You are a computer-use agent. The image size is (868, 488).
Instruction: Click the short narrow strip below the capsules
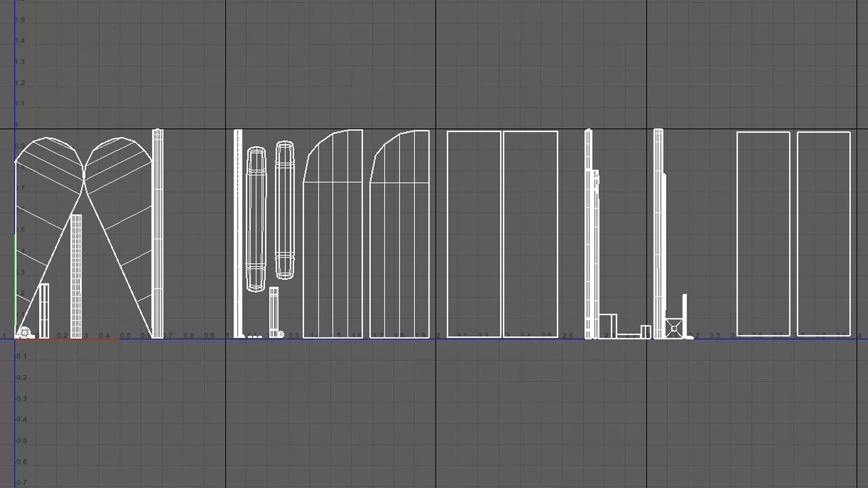click(274, 312)
